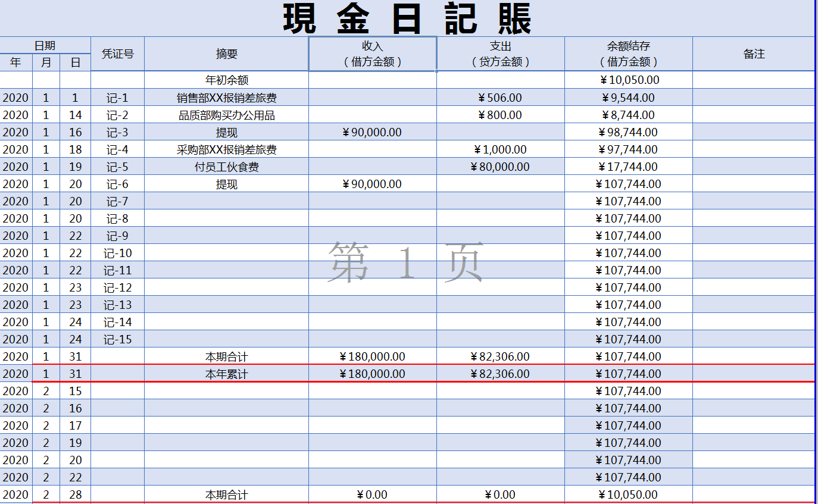Click voucher cell 记-13

tap(118, 305)
